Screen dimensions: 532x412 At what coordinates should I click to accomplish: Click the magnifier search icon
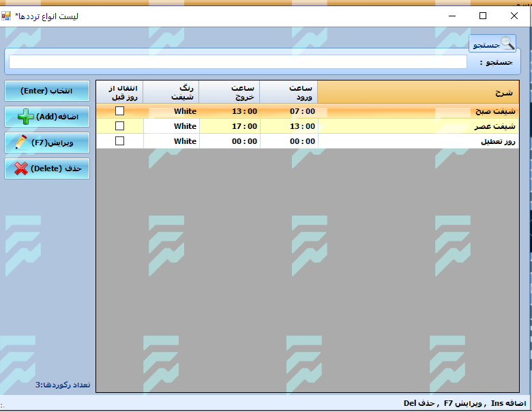507,44
